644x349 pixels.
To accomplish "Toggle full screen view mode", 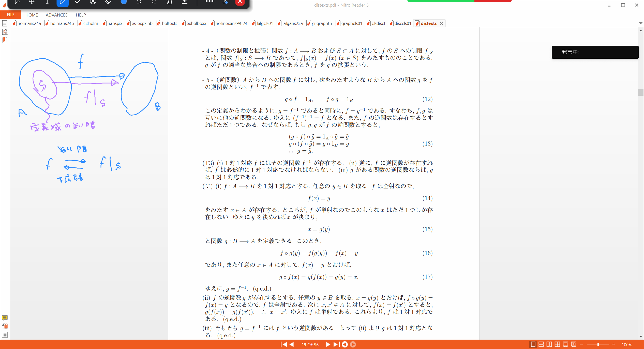I will tap(565, 344).
